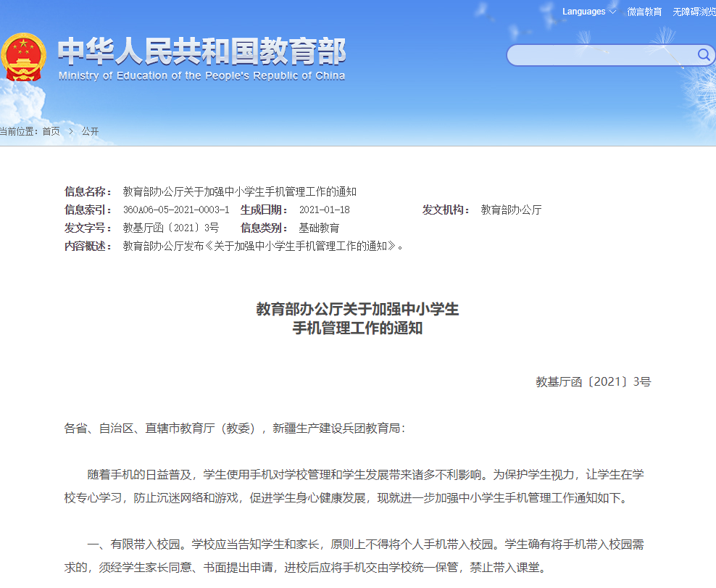Screen dimensions: 716x588
Task: Go to 首页 in the breadcrumb
Action: coord(51,131)
